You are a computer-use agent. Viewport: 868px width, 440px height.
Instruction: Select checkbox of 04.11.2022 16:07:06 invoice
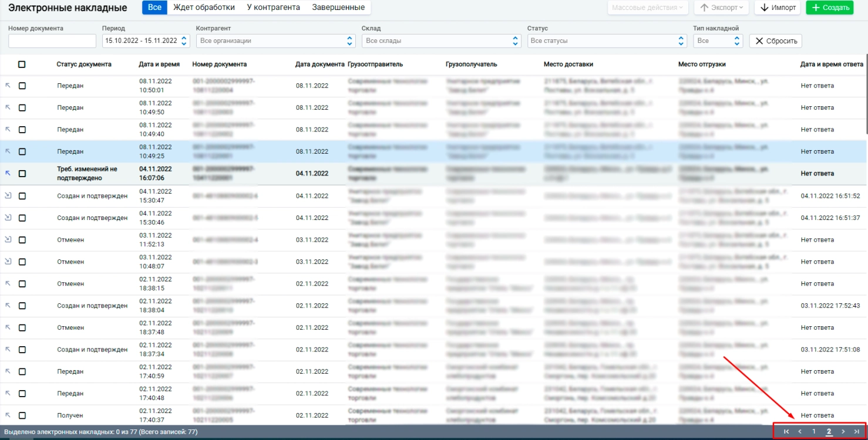22,174
